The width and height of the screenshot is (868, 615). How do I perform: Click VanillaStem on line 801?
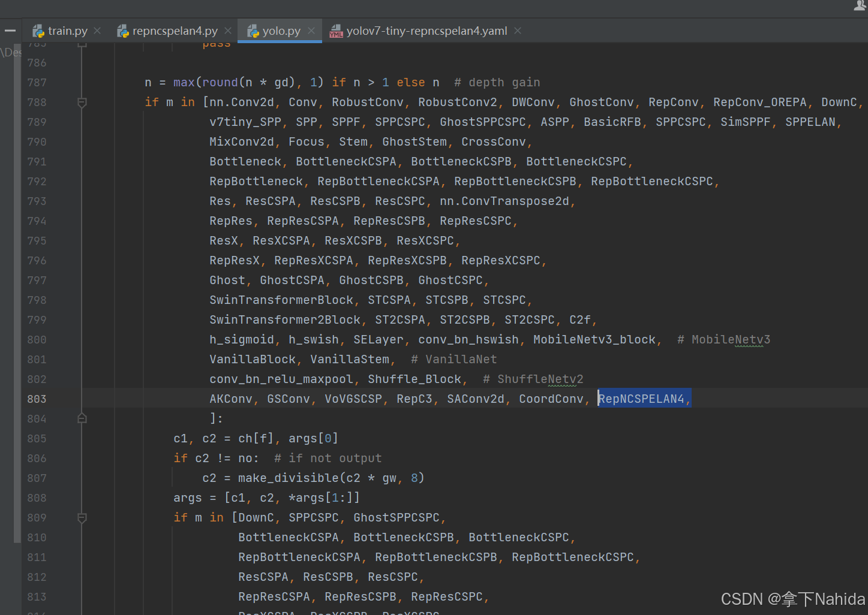click(350, 360)
